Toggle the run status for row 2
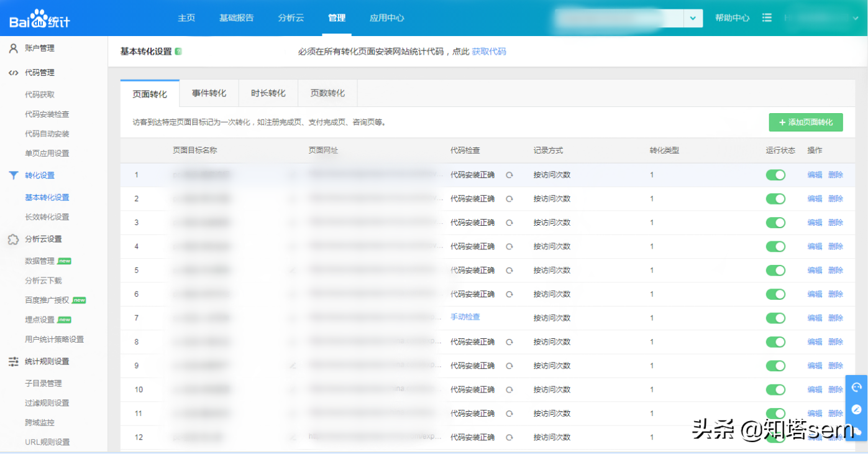 click(x=775, y=199)
